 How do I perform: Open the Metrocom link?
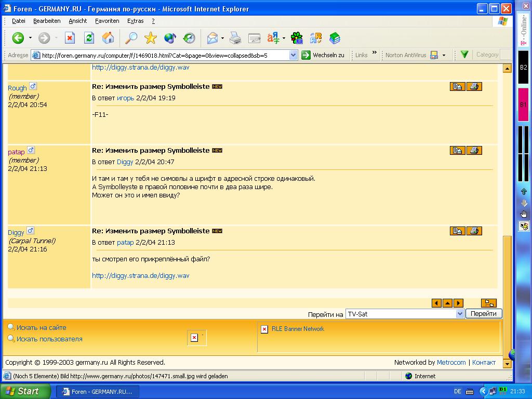451,362
